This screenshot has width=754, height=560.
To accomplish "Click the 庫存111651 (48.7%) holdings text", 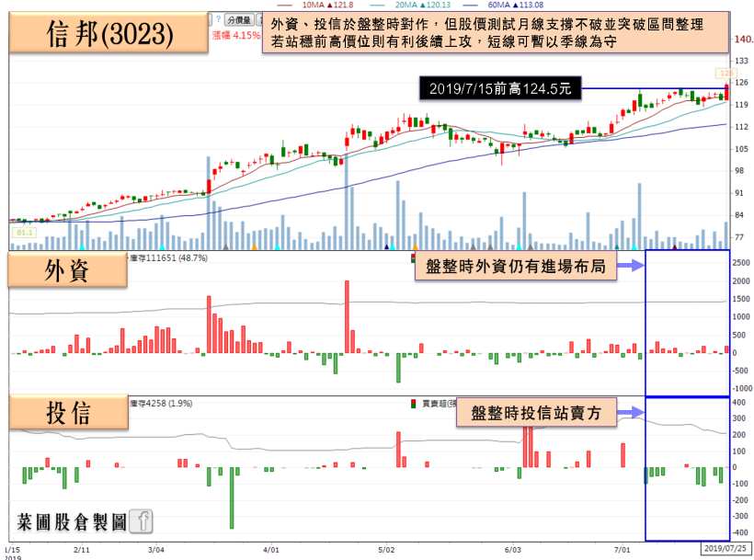I will click(168, 258).
